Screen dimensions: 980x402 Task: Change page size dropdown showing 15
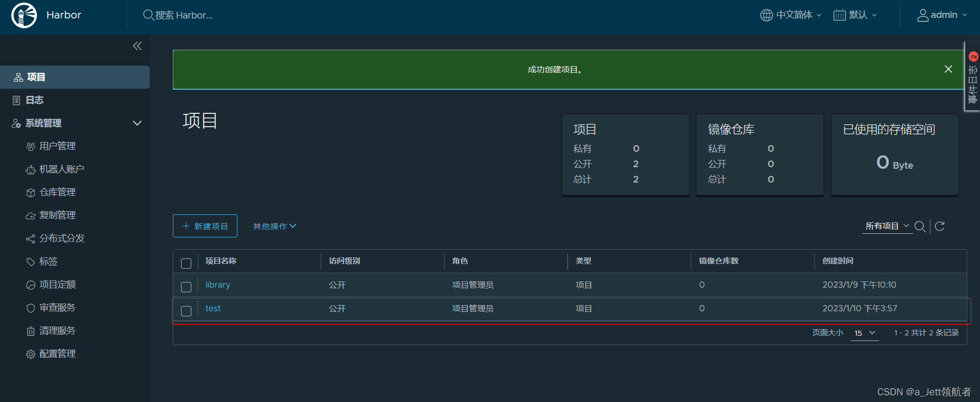(x=865, y=333)
